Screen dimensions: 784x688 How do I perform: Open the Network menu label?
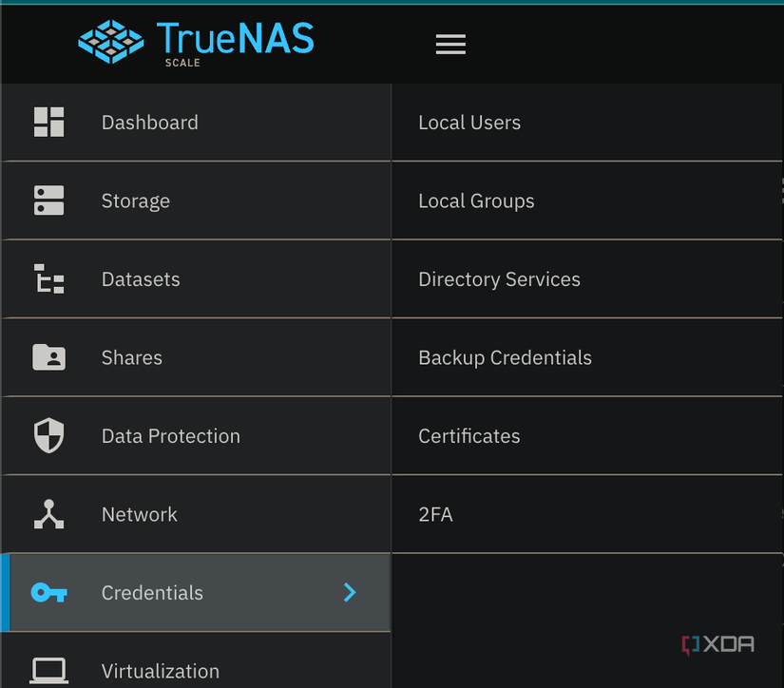click(x=139, y=514)
